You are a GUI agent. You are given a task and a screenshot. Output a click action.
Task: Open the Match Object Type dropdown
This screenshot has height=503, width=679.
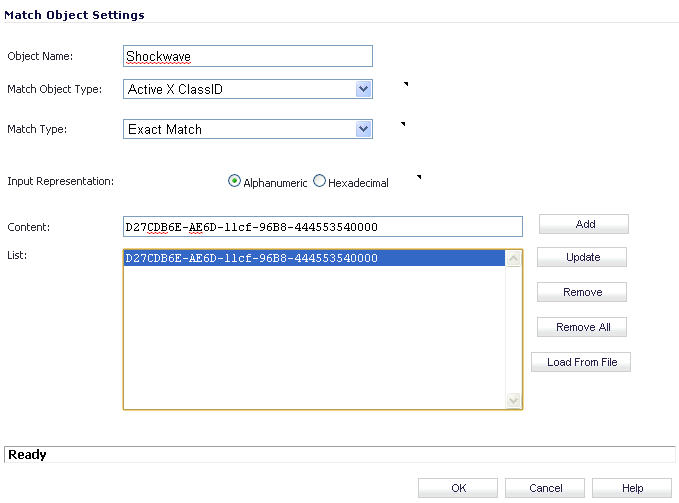pos(248,89)
